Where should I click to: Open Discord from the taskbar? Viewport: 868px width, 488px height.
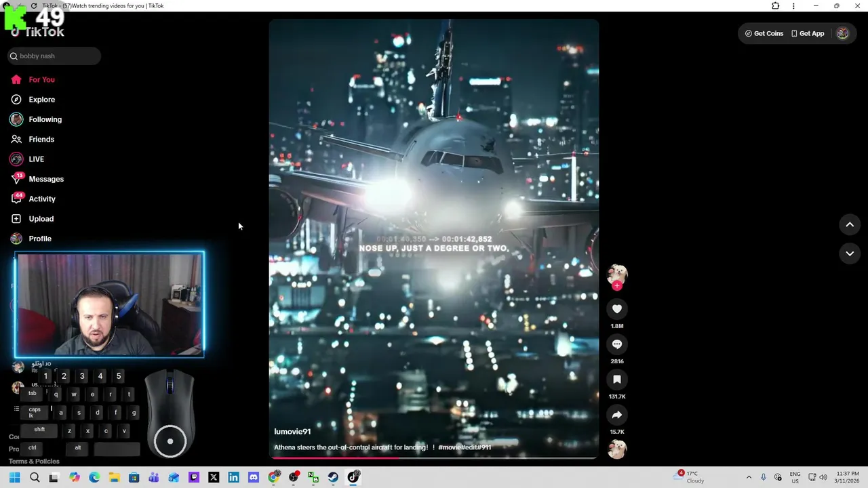pos(254,478)
